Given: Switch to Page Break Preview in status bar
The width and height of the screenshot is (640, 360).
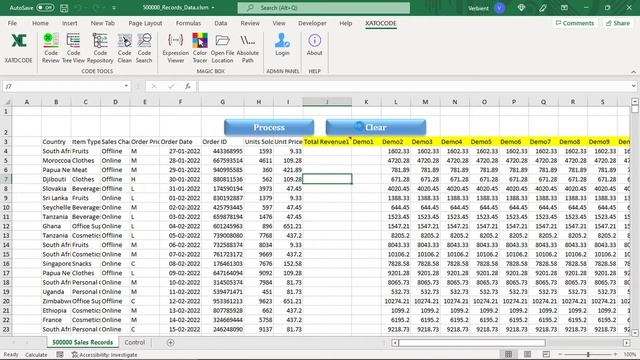Looking at the screenshot, I should click(x=546, y=354).
